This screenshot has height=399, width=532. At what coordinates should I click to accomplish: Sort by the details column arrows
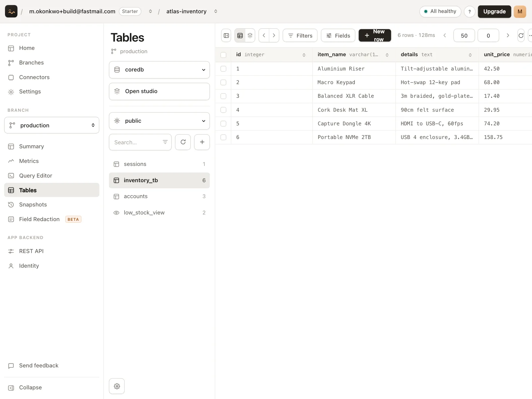(x=470, y=55)
